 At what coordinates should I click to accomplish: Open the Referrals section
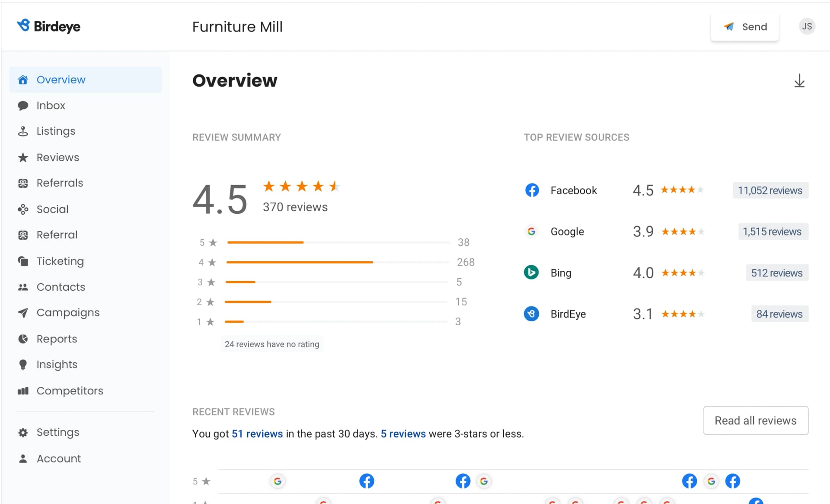tap(59, 183)
